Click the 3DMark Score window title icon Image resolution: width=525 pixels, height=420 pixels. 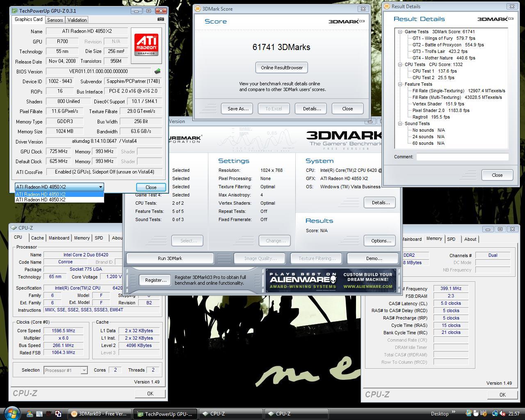click(x=198, y=8)
